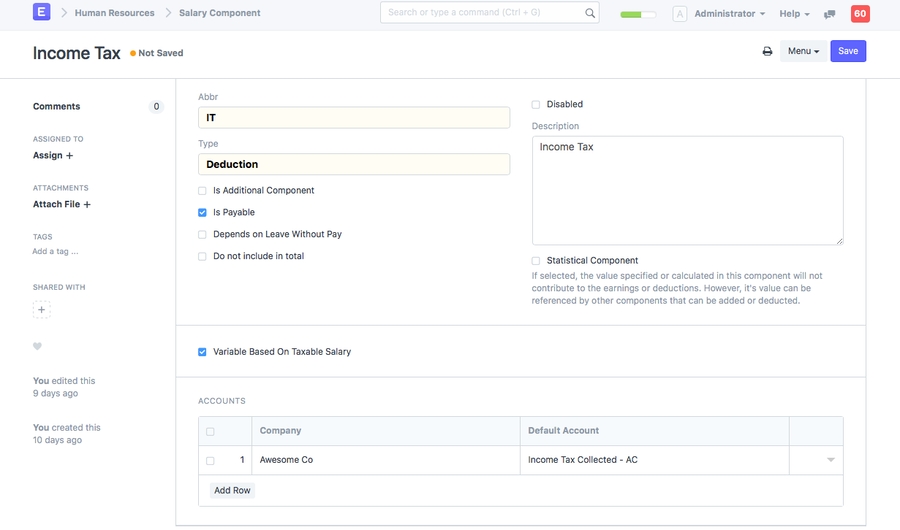900x530 pixels.
Task: Open the Help menu
Action: click(x=794, y=14)
